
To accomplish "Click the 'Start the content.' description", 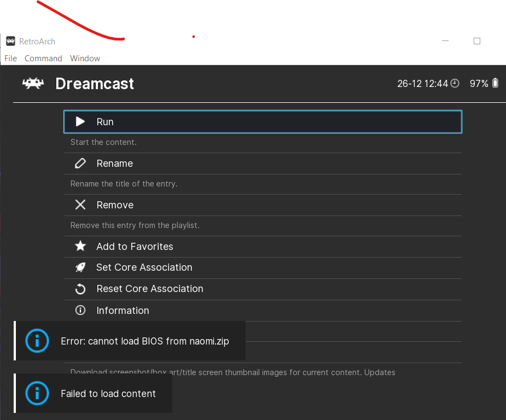I will [103, 142].
